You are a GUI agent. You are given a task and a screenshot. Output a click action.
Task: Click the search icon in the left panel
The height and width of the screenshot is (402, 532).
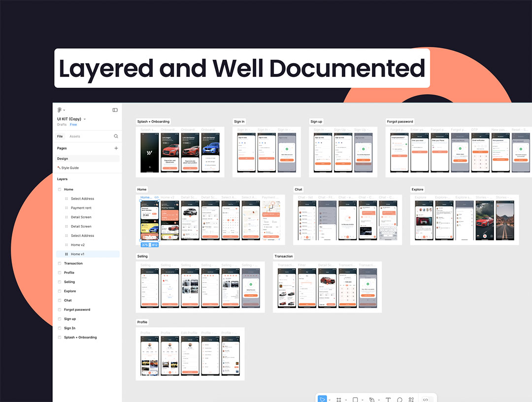pos(116,136)
